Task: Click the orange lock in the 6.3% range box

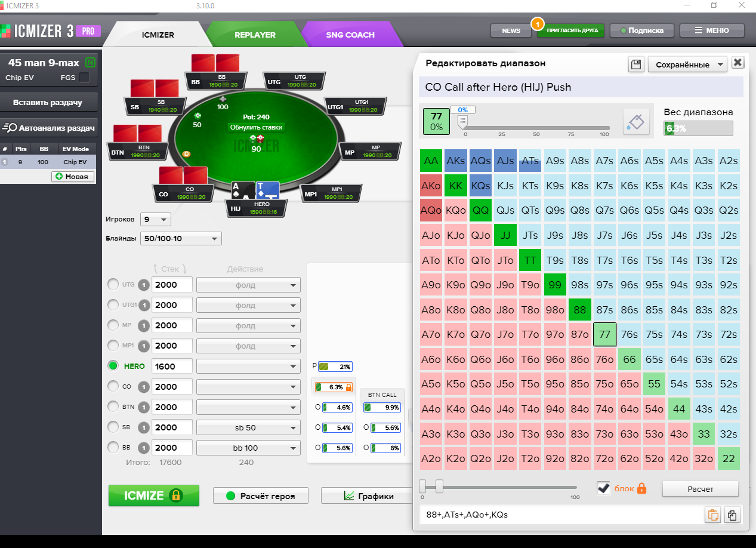Action: [348, 387]
